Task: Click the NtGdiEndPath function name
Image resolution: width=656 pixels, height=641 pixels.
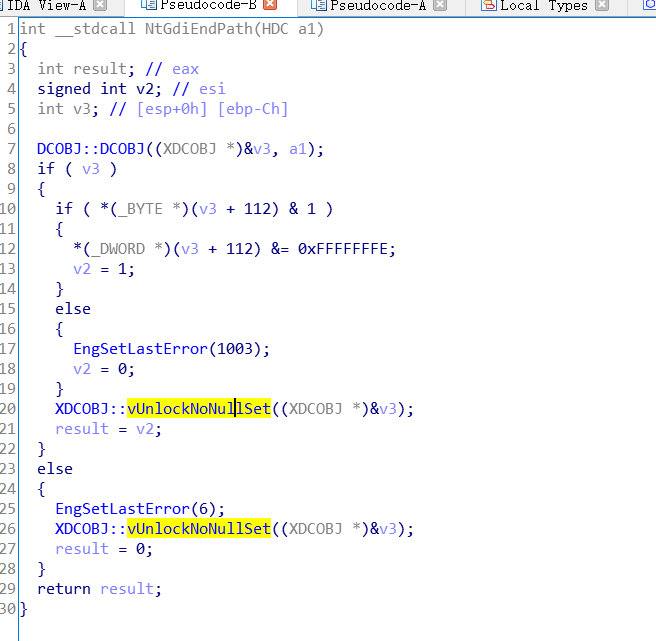Action: [x=198, y=29]
